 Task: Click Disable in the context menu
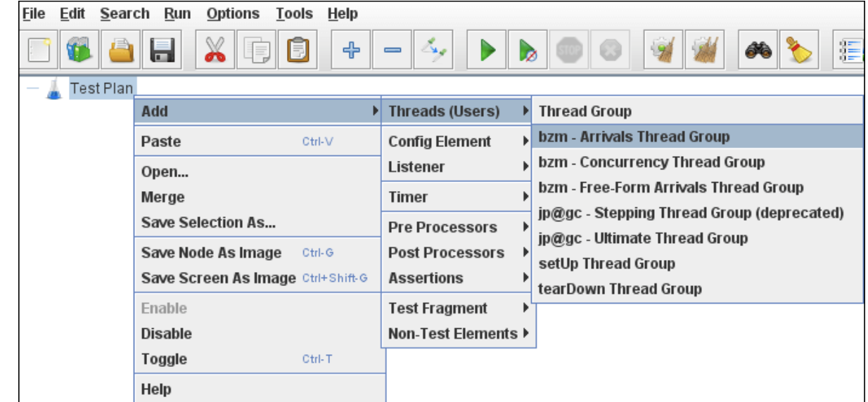[167, 333]
